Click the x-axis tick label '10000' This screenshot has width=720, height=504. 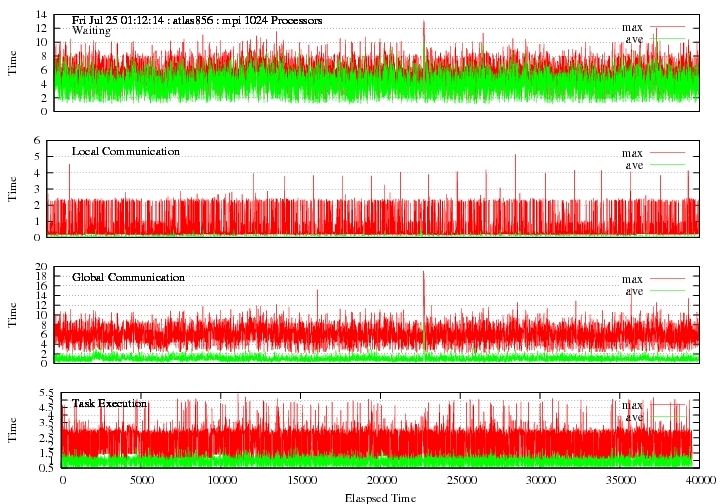[222, 481]
